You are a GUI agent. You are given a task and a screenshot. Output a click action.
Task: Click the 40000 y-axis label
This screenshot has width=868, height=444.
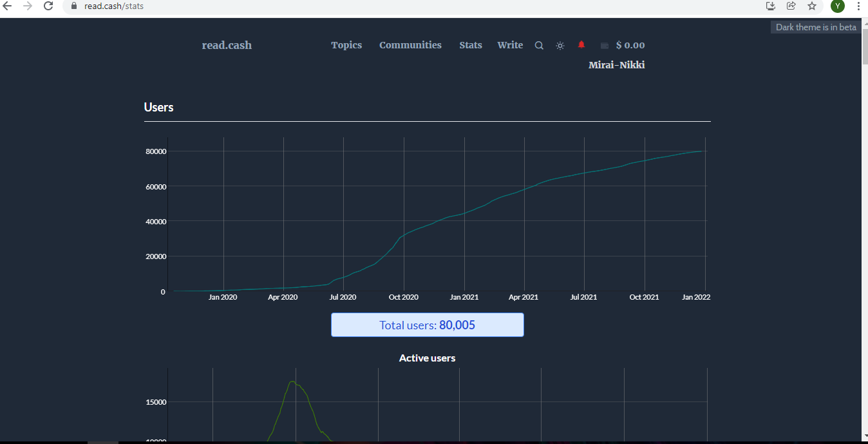click(155, 221)
